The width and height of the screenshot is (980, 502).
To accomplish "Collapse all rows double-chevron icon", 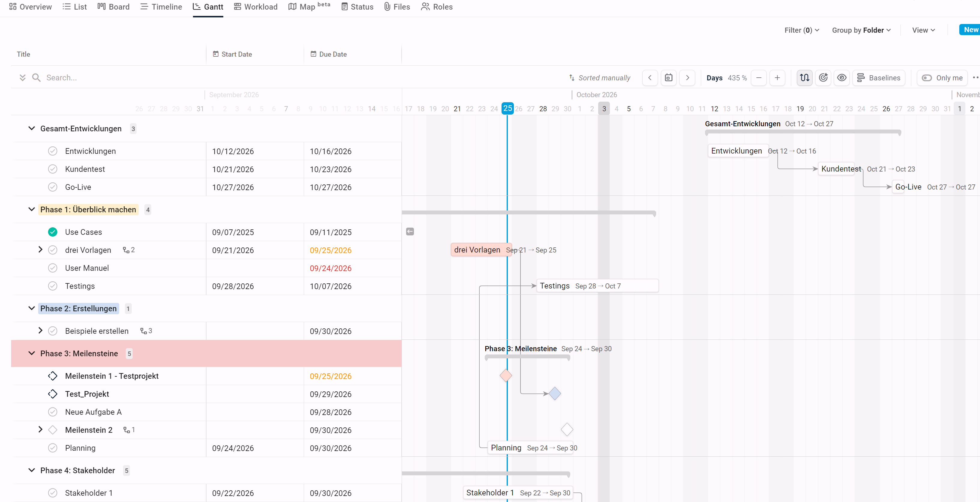I will click(x=23, y=78).
